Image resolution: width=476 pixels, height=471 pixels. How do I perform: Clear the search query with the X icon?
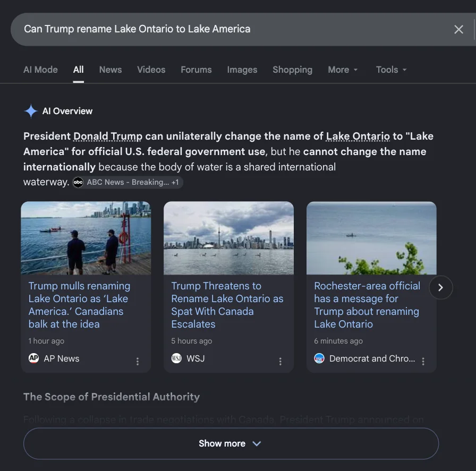[458, 29]
